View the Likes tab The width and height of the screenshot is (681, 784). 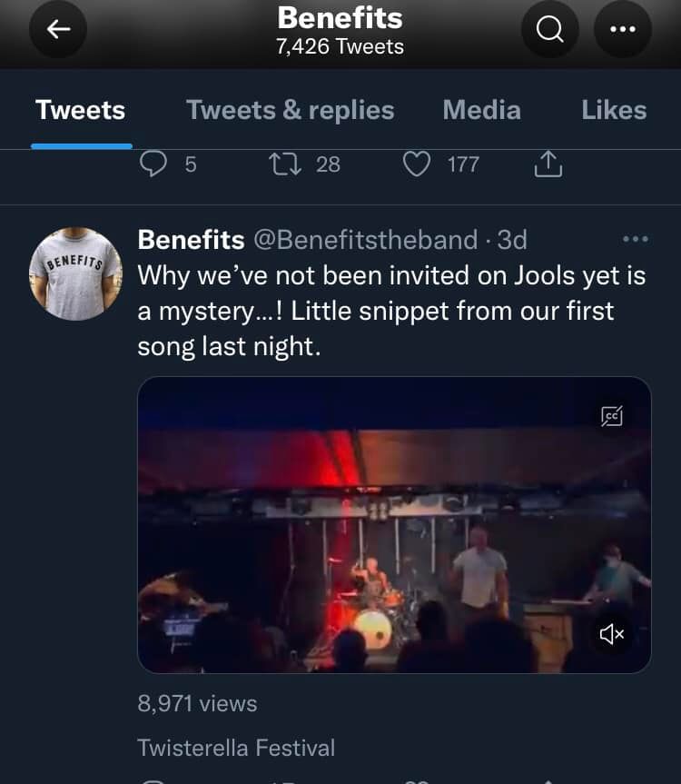tap(614, 110)
